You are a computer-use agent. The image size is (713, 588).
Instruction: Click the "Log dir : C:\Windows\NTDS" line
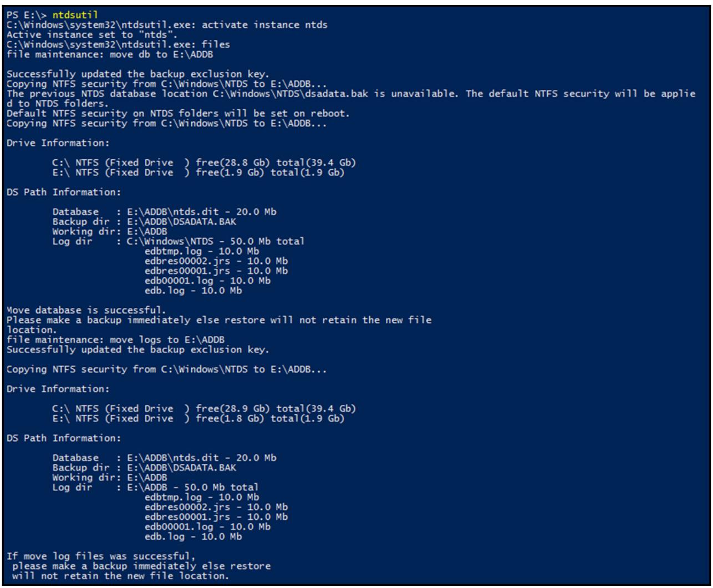tap(177, 242)
